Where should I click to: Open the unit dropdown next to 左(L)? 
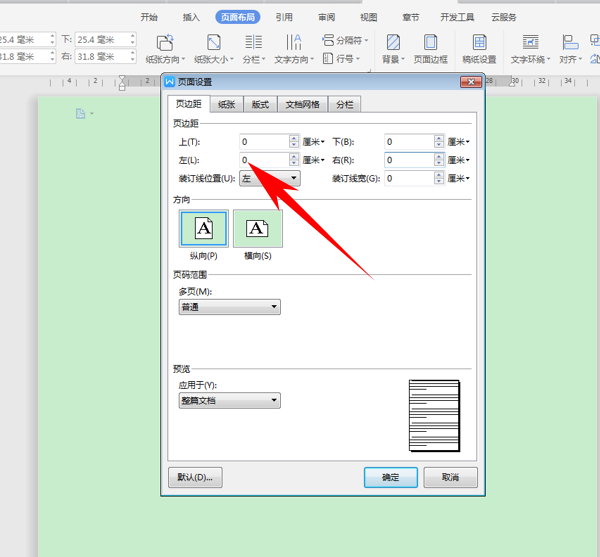click(x=313, y=160)
